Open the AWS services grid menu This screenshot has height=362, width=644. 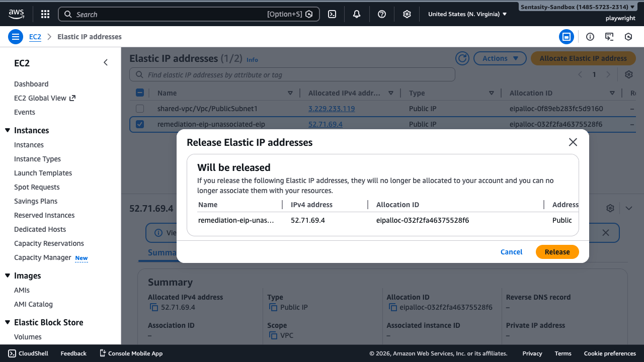coord(45,14)
